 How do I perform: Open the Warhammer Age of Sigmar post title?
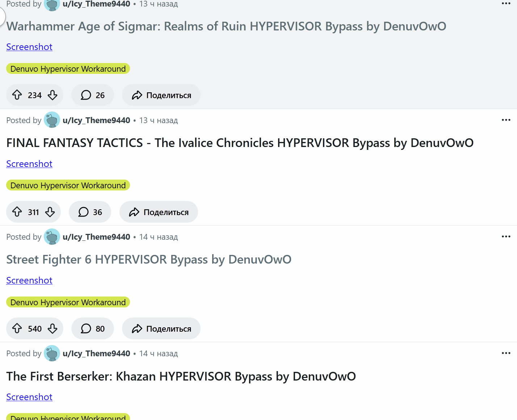click(x=226, y=26)
